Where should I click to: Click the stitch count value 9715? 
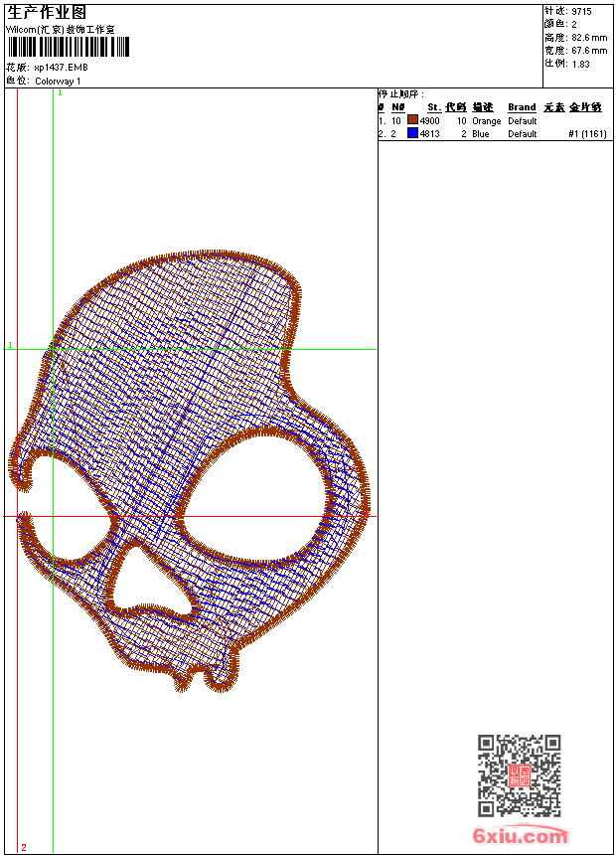582,11
